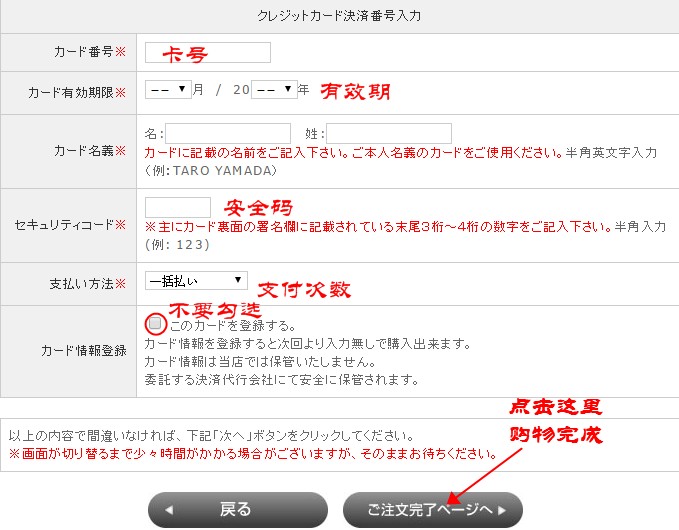This screenshot has height=530, width=679.
Task: Focus the 名 first name field
Action: pyautogui.click(x=228, y=133)
